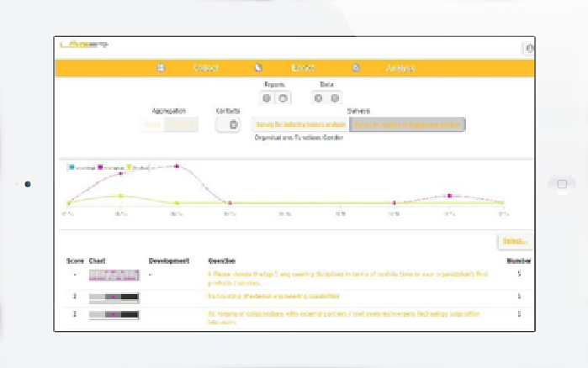
Task: Click the second icon under Data
Action: pos(335,98)
